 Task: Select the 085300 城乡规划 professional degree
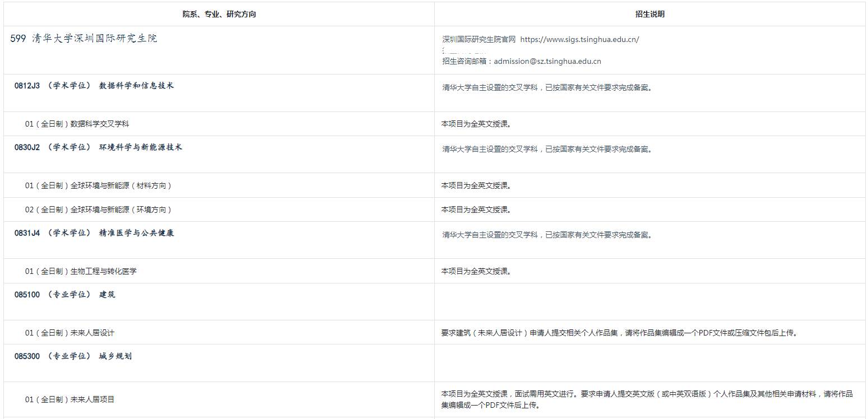pos(73,356)
